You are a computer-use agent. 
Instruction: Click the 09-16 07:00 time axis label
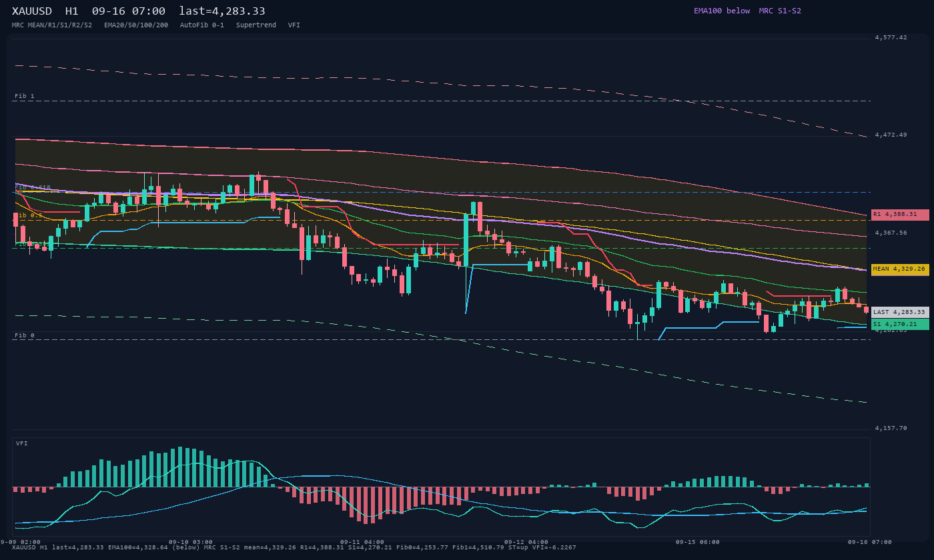(870, 542)
